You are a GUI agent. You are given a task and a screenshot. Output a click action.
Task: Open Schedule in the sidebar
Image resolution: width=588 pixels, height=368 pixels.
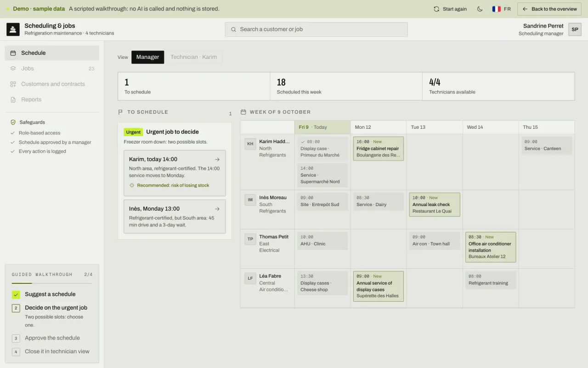click(x=52, y=53)
